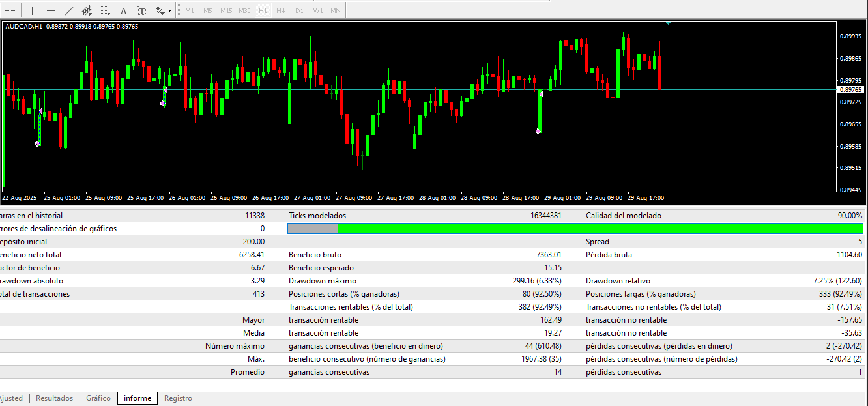Switch chart to M1 timeframe
The height and width of the screenshot is (406, 868).
pyautogui.click(x=189, y=10)
